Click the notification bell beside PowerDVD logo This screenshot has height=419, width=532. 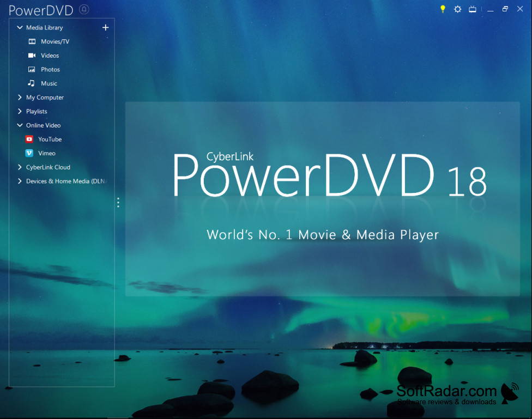click(x=84, y=9)
